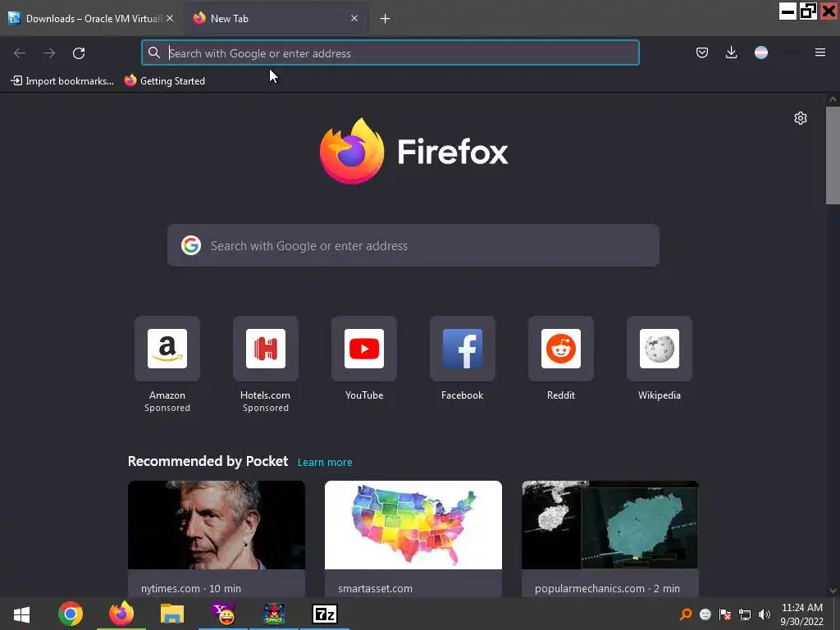Open the 7-Zip taskbar icon
This screenshot has width=840, height=630.
[x=325, y=614]
